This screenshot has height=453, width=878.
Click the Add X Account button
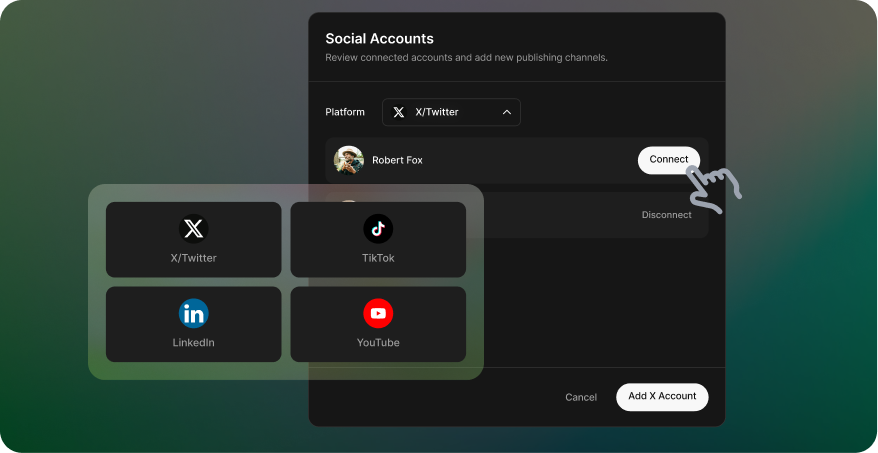[x=662, y=396]
